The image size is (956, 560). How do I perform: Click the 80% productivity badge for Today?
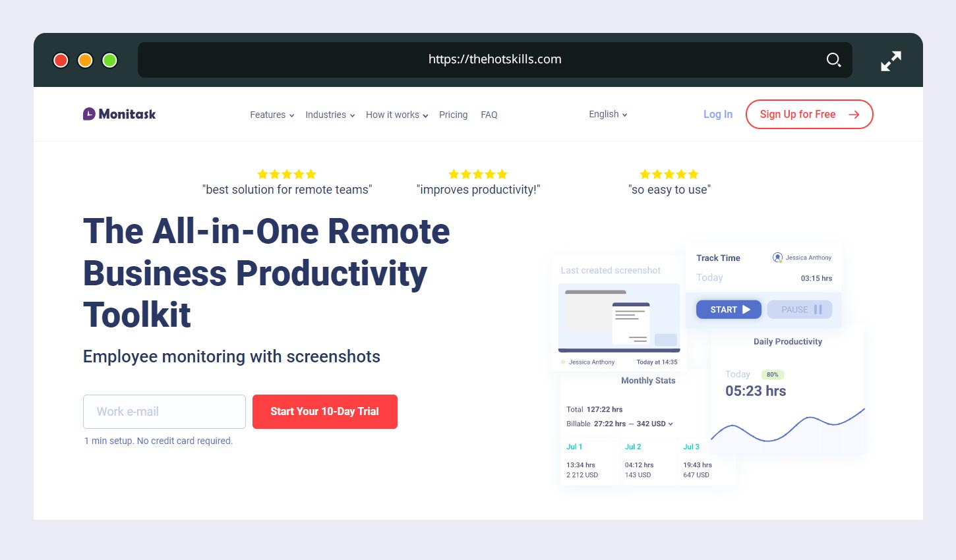pos(771,374)
